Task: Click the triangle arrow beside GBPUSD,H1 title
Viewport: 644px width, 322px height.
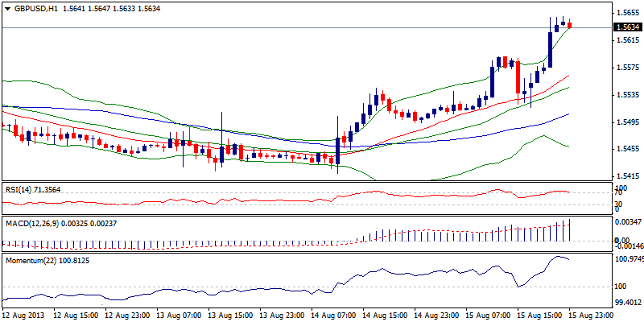Action: coord(6,9)
